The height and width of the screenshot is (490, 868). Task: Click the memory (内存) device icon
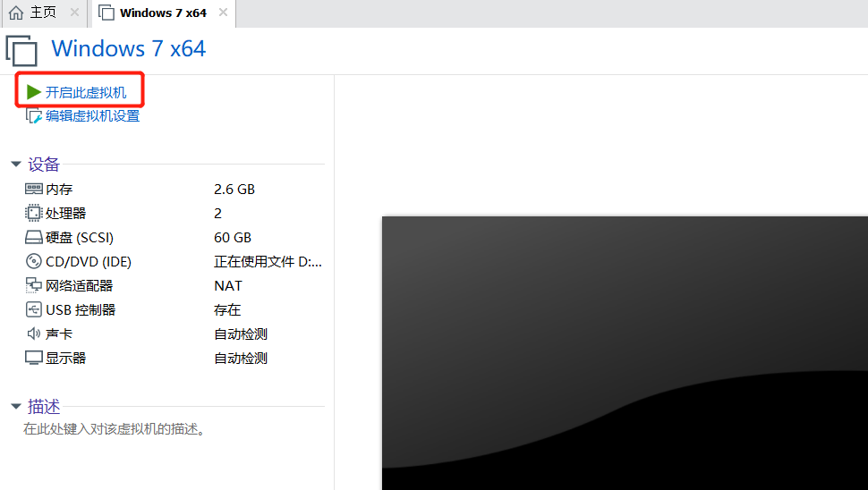(x=34, y=190)
